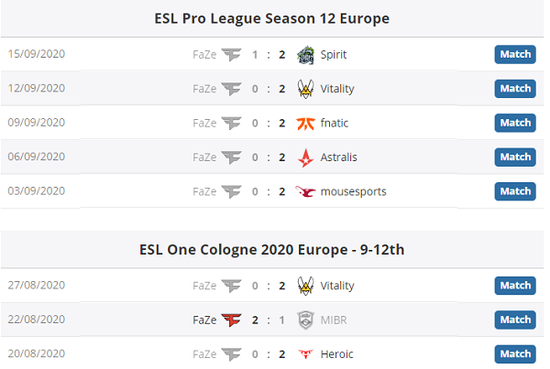Viewport: 550px width, 369px height.
Task: Click the Spirit team logo
Action: click(x=306, y=55)
